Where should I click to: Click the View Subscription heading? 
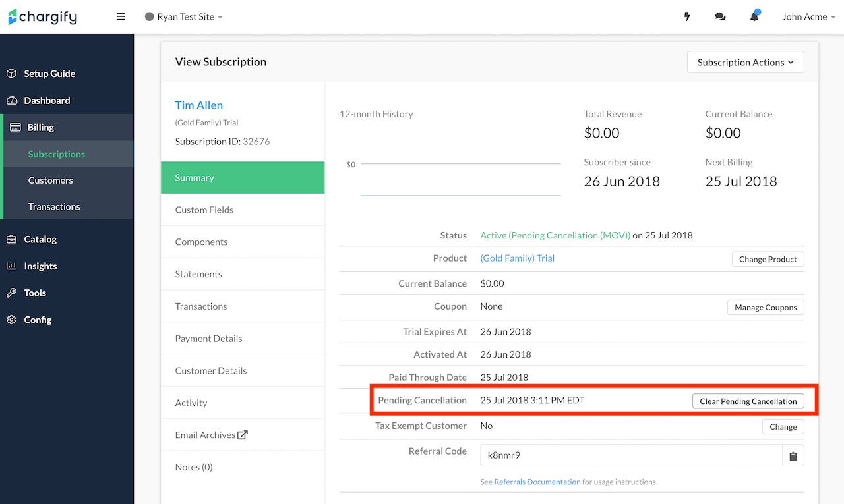click(x=221, y=62)
